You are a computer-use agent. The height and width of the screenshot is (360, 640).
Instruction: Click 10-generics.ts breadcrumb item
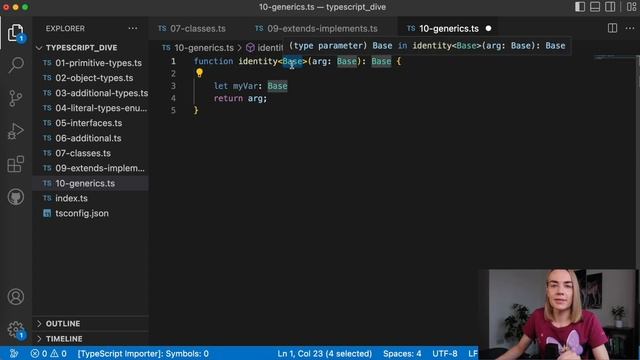point(198,48)
